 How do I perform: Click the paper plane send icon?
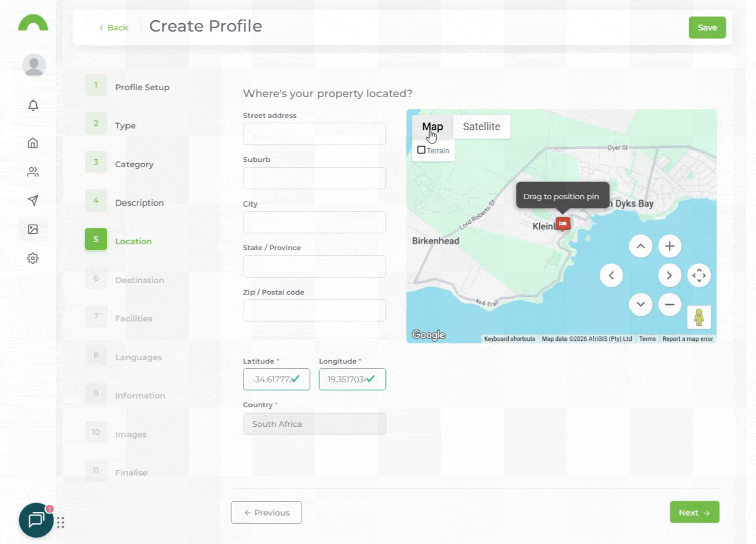pyautogui.click(x=33, y=200)
